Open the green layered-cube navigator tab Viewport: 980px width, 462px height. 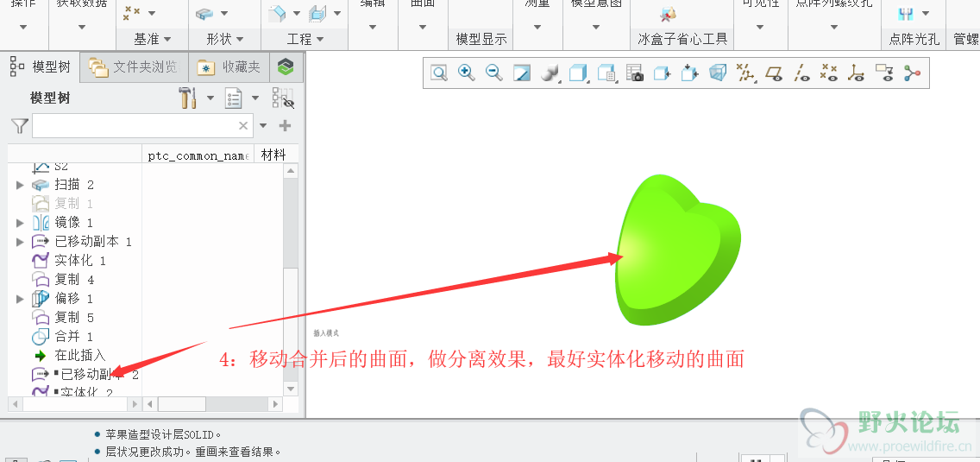tap(286, 66)
